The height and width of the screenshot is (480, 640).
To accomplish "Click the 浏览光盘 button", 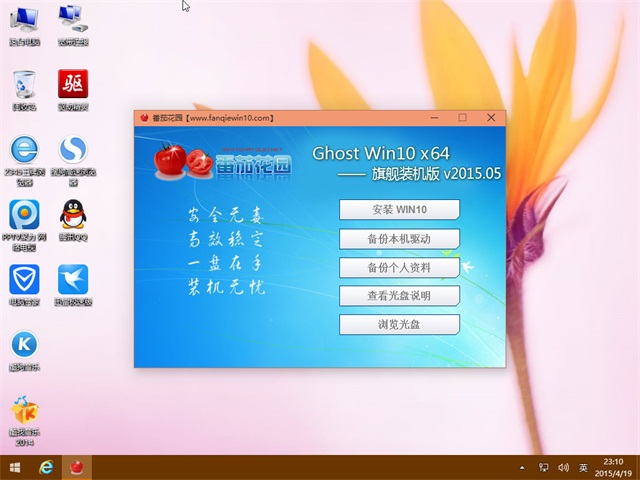I will point(399,324).
